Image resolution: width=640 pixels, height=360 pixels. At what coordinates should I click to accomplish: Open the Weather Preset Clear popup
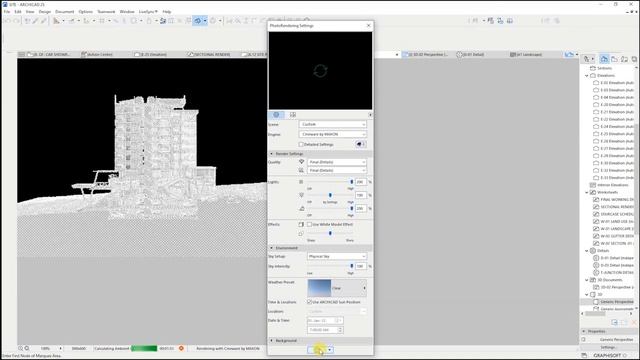point(337,288)
